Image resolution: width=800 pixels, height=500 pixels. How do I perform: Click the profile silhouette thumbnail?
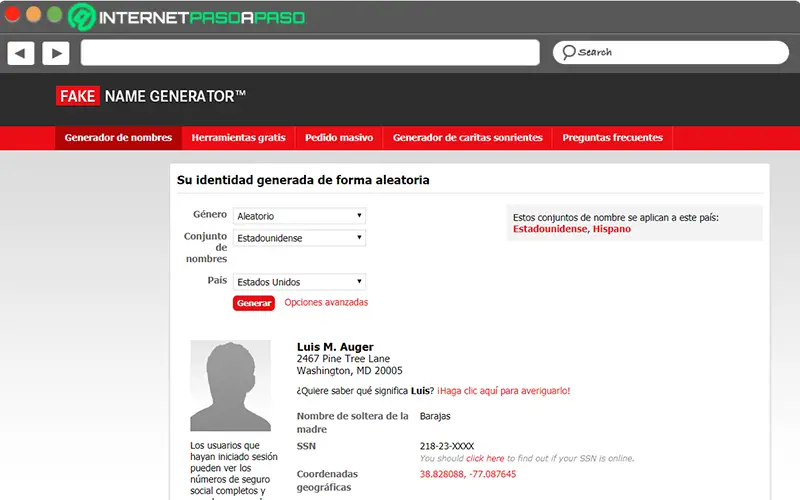(231, 386)
